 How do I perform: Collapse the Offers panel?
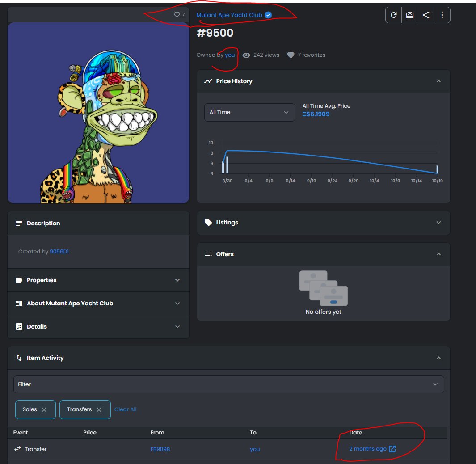[x=438, y=254]
